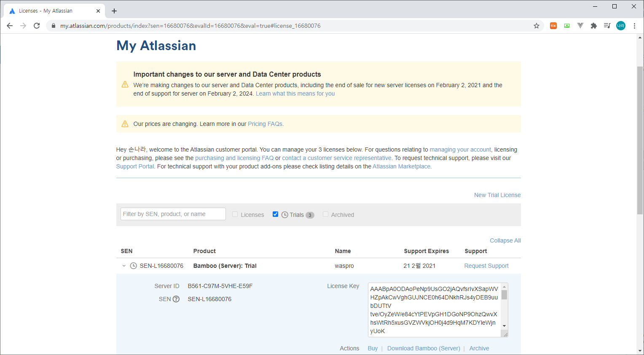The width and height of the screenshot is (644, 355).
Task: Click the Trials count badge showing 3
Action: (x=310, y=215)
